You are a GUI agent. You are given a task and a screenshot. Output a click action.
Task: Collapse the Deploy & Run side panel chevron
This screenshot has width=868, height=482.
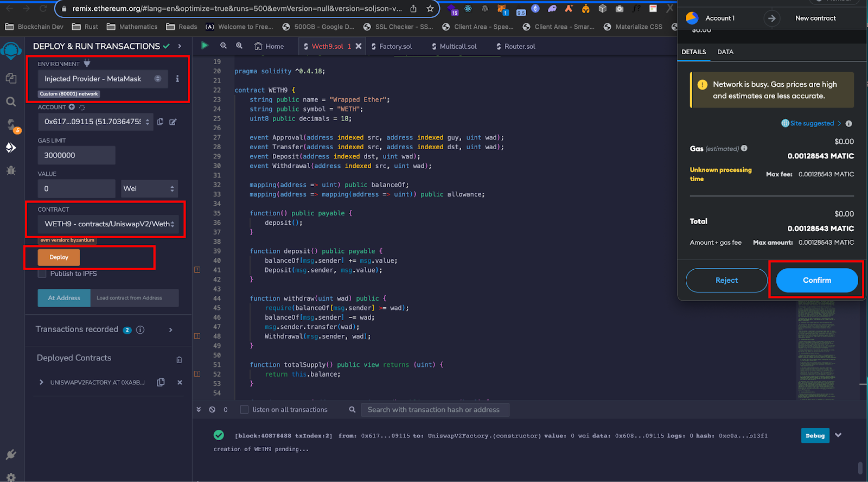pos(180,46)
